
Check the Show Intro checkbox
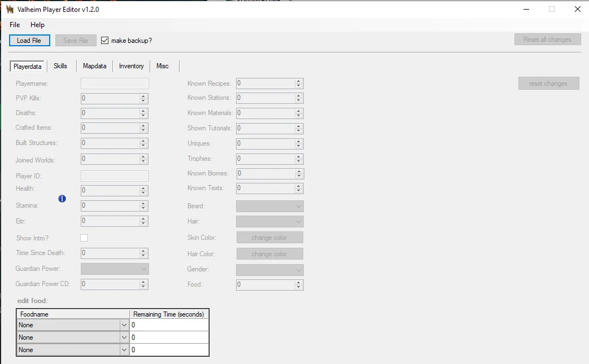point(84,238)
